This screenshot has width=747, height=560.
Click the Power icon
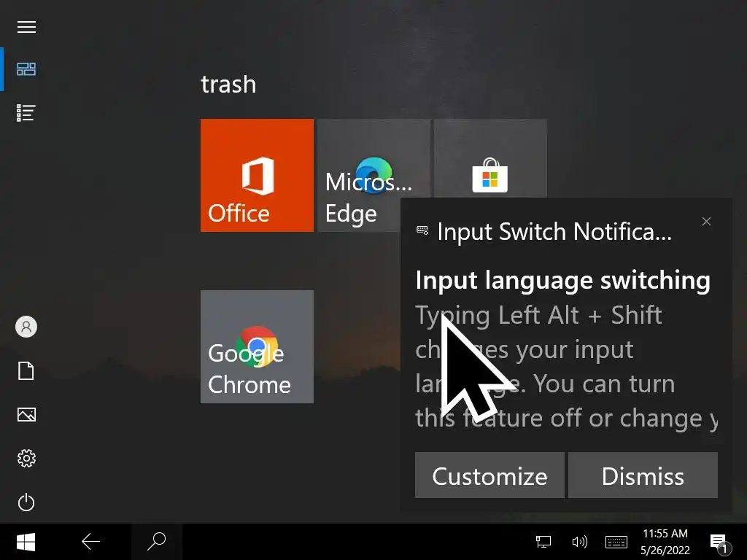coord(26,502)
